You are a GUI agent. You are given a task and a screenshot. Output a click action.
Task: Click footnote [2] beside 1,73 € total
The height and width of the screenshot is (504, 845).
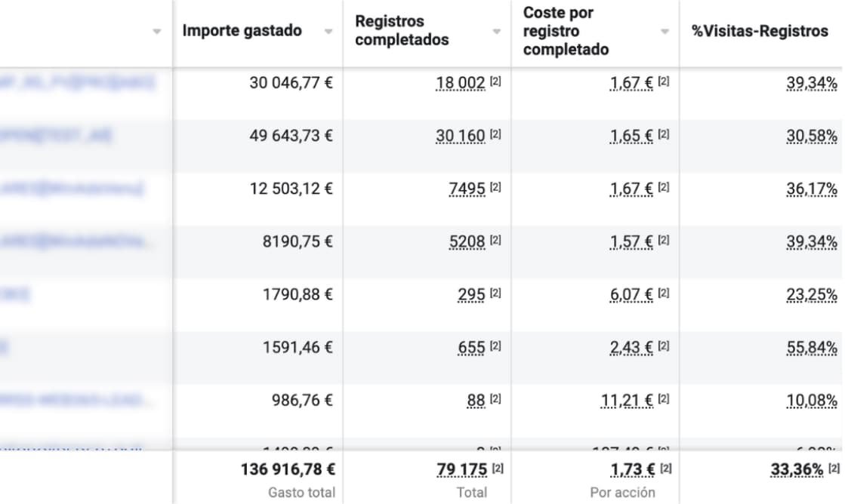click(x=665, y=469)
